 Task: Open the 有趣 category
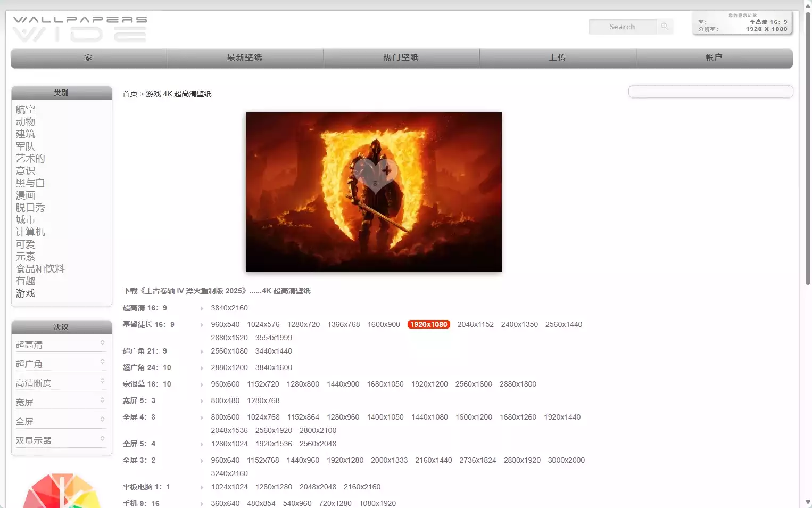tap(26, 281)
